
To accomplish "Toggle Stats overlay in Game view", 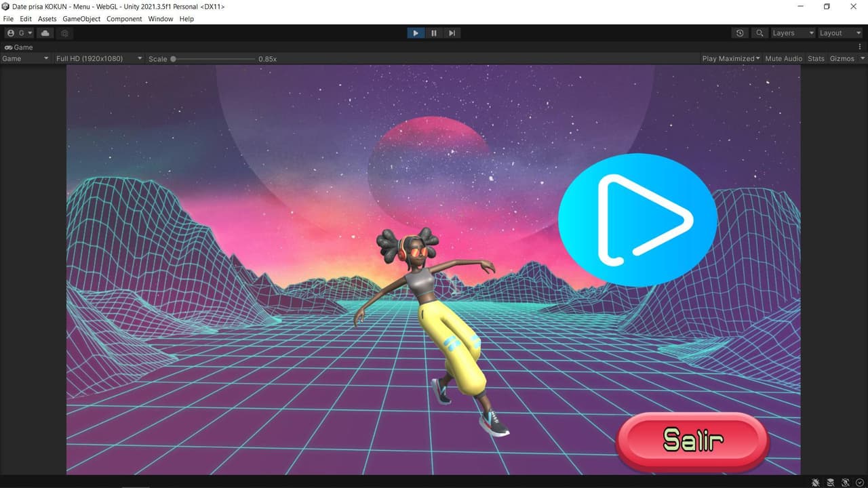I will 816,58.
